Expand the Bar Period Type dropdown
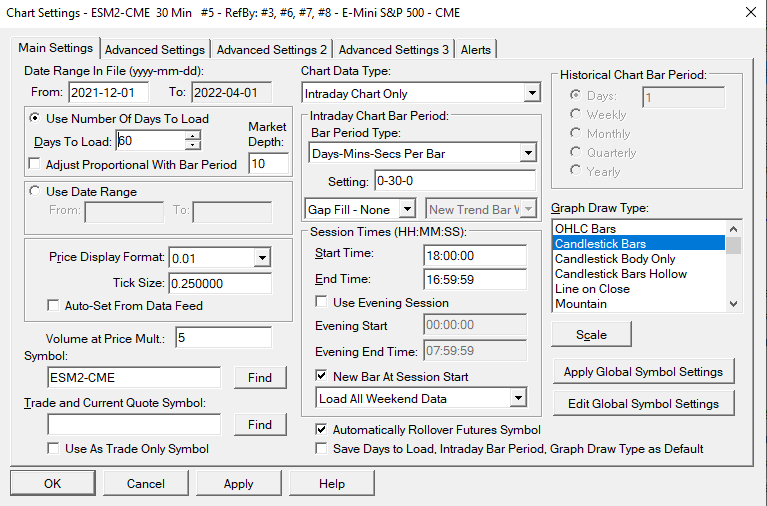 pyautogui.click(x=528, y=153)
